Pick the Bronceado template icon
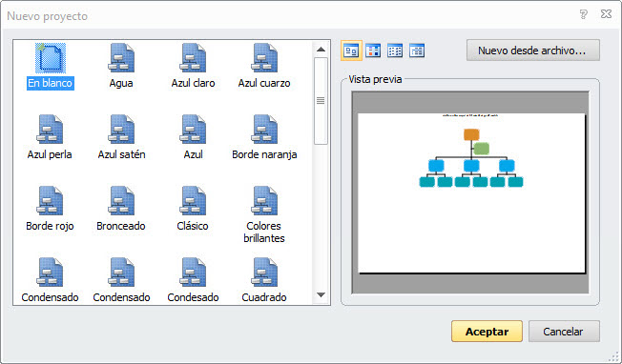 point(121,201)
